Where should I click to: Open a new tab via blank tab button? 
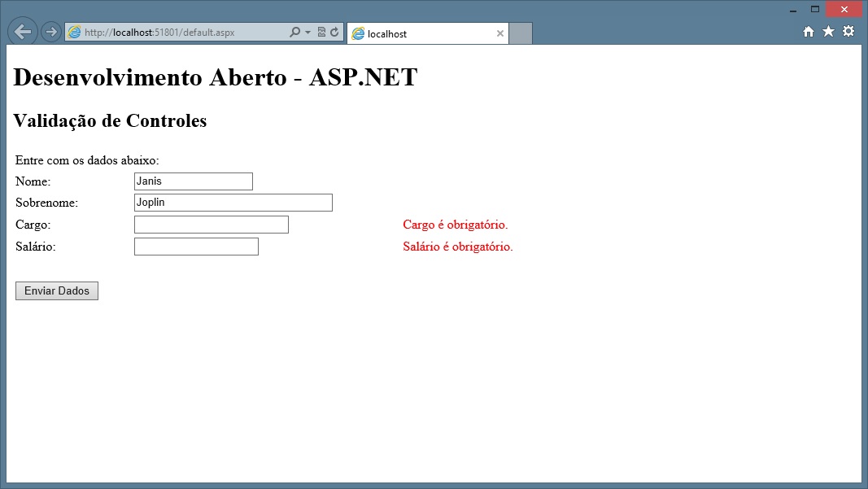tap(521, 34)
